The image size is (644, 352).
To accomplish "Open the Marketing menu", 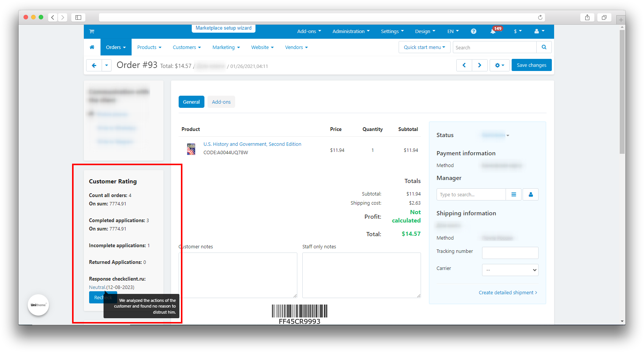I will 226,47.
